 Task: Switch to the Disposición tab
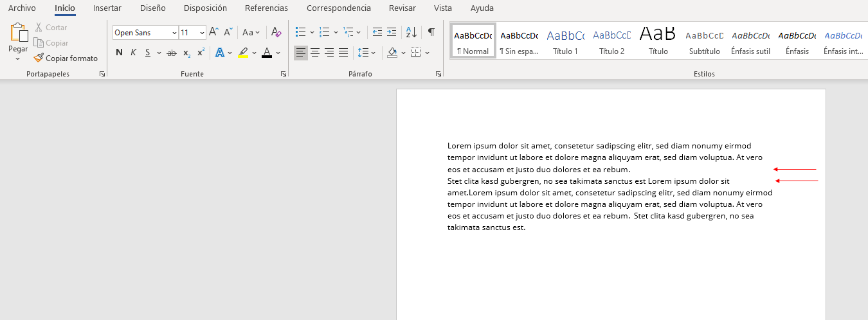point(205,8)
